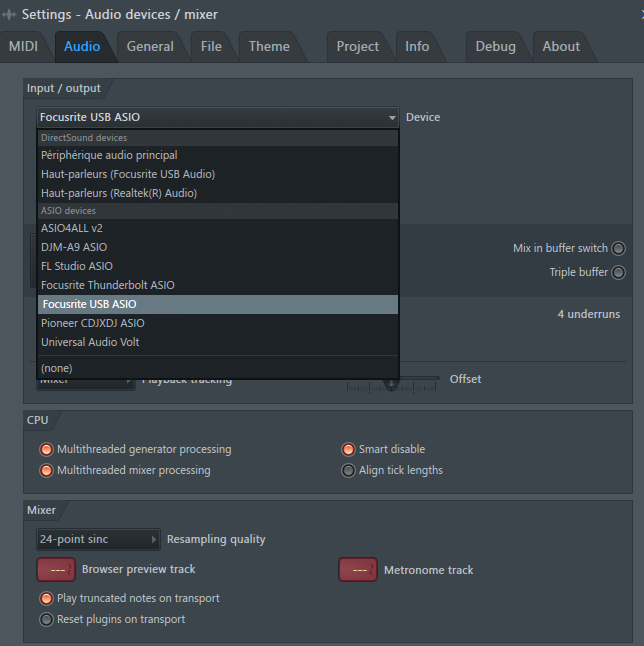Viewport: 644px width, 646px height.
Task: Open the Theme tab
Action: coord(269,47)
